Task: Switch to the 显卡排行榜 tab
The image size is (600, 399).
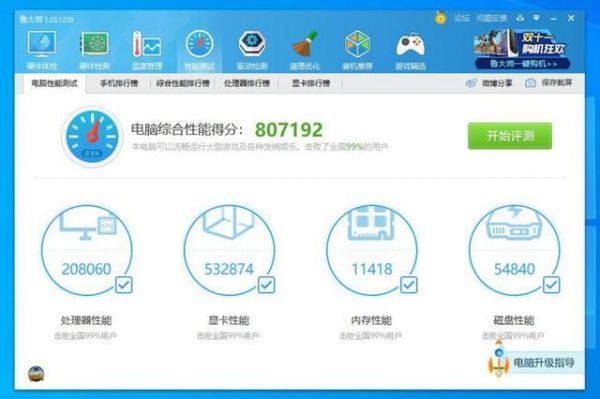Action: [x=311, y=83]
